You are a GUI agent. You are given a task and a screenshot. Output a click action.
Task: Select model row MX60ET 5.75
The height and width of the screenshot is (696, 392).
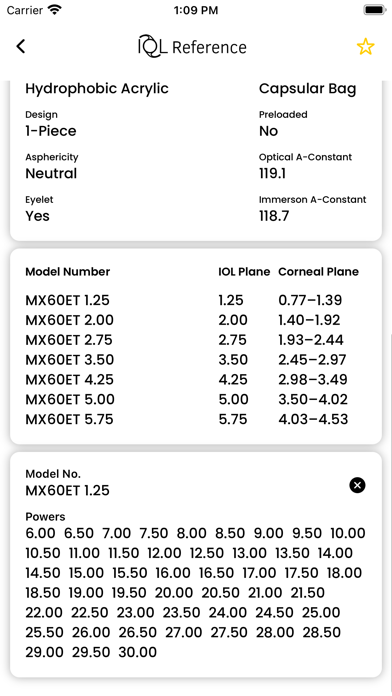pyautogui.click(x=195, y=419)
